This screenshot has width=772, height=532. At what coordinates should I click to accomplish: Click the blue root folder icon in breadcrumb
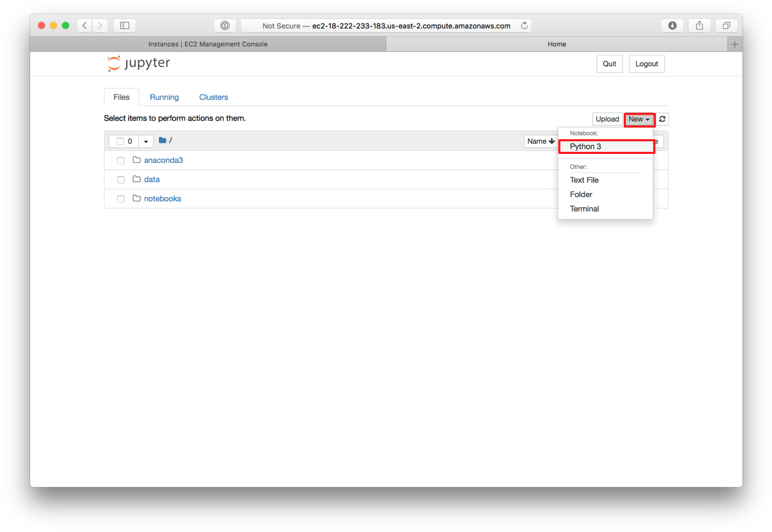[163, 140]
